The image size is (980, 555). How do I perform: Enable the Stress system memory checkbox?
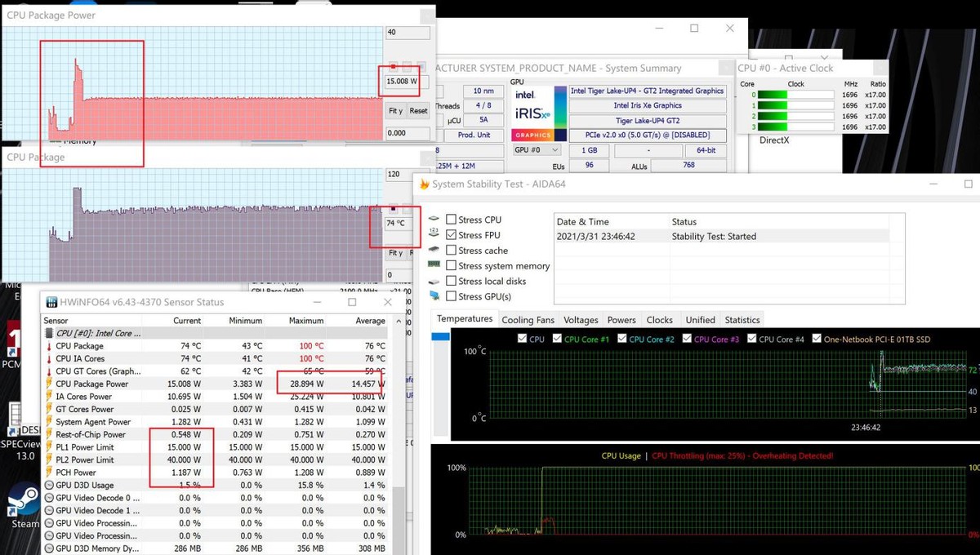451,266
